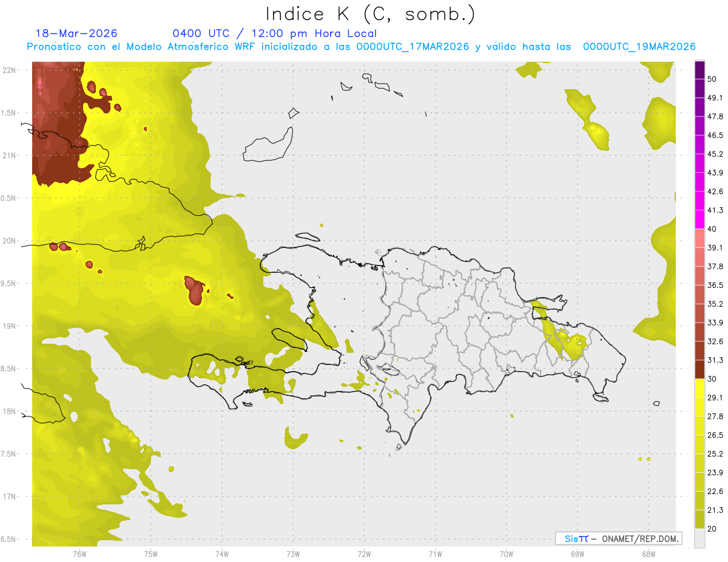The height and width of the screenshot is (562, 728).
Task: Click the legend value '46.5'
Action: (715, 135)
